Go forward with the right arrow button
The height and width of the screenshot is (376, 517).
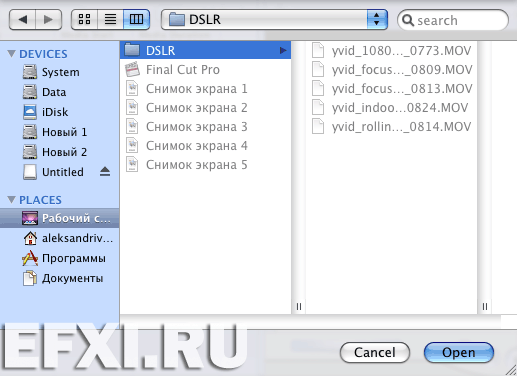[49, 20]
